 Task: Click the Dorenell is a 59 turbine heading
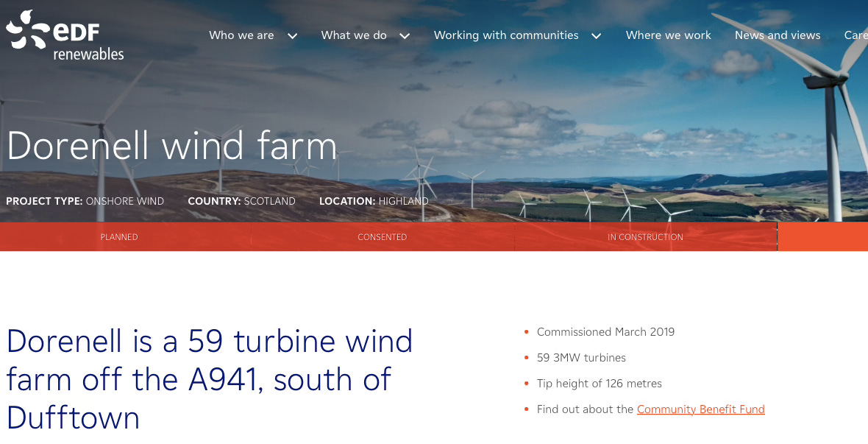click(x=210, y=379)
